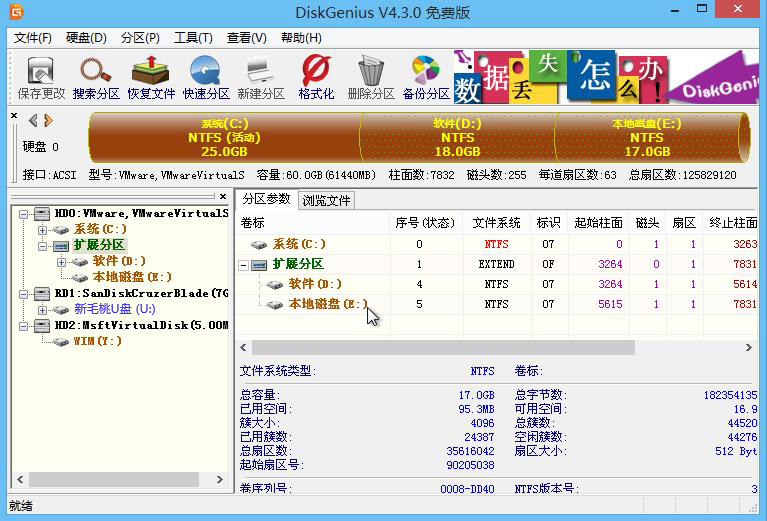
Task: Collapse the 扩展分区 tree node
Action: point(43,246)
